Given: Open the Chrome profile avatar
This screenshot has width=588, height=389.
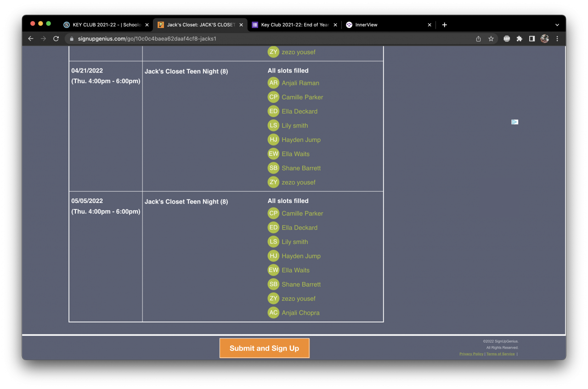Looking at the screenshot, I should 545,39.
